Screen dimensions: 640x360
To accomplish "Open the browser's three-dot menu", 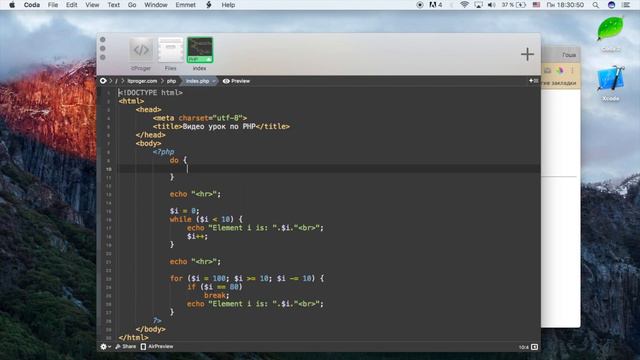I will [572, 71].
